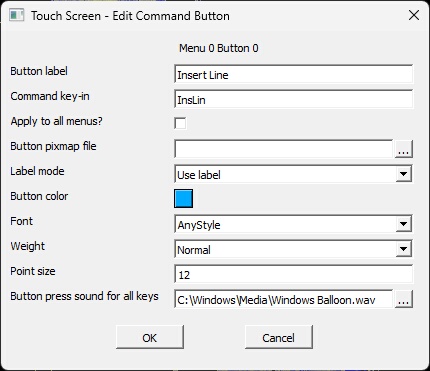Browse for a Button pixmap file
Screen dimensions: 430x371
click(404, 149)
